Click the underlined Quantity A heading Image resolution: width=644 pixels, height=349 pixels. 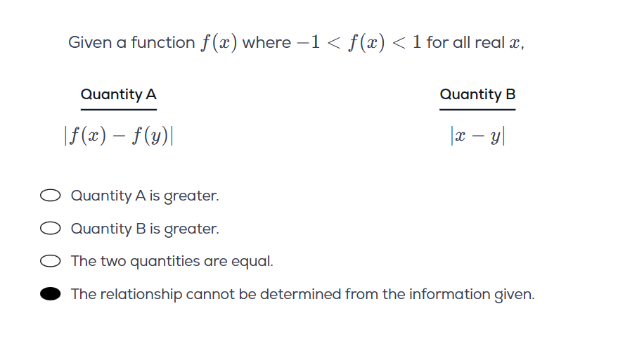(118, 94)
